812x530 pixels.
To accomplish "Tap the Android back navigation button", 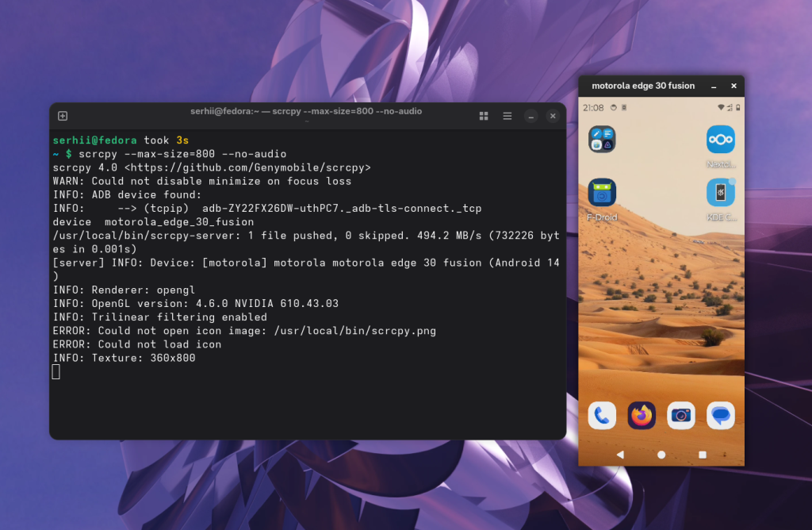I will click(x=620, y=455).
